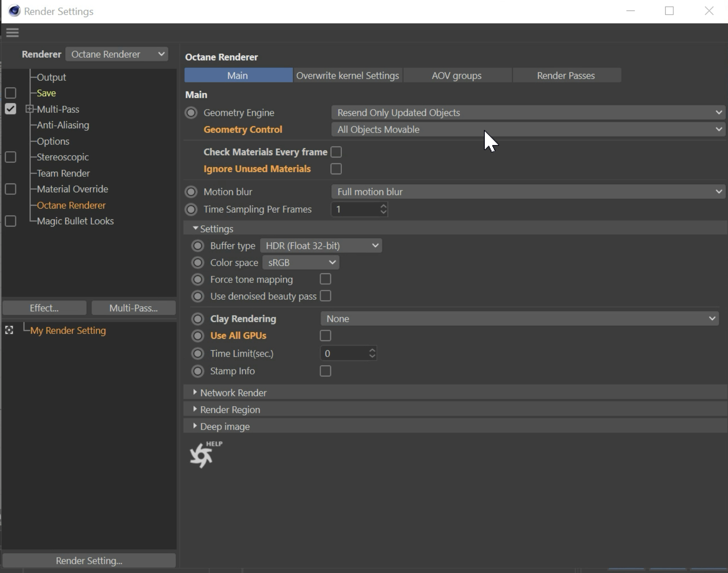
Task: Click the Geometry Engine animation dot
Action: tap(191, 113)
